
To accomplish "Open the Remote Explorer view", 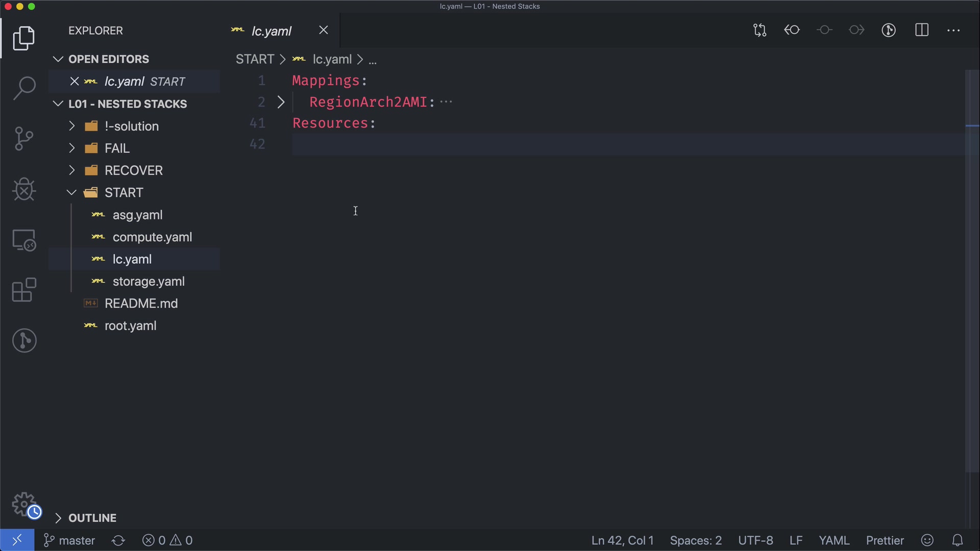I will (24, 240).
